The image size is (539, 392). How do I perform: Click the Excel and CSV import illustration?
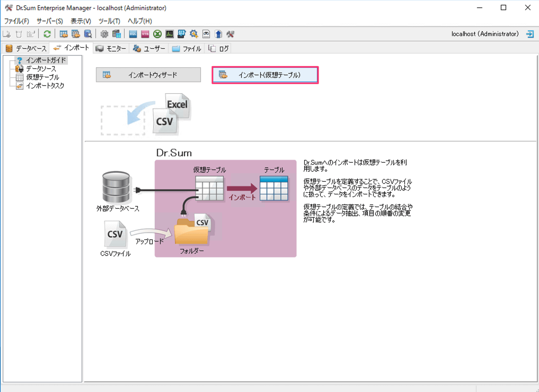(x=146, y=114)
